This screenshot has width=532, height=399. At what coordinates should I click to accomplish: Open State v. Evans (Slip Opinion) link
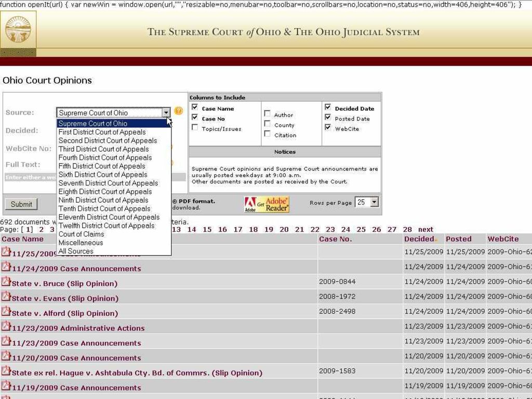coord(65,299)
